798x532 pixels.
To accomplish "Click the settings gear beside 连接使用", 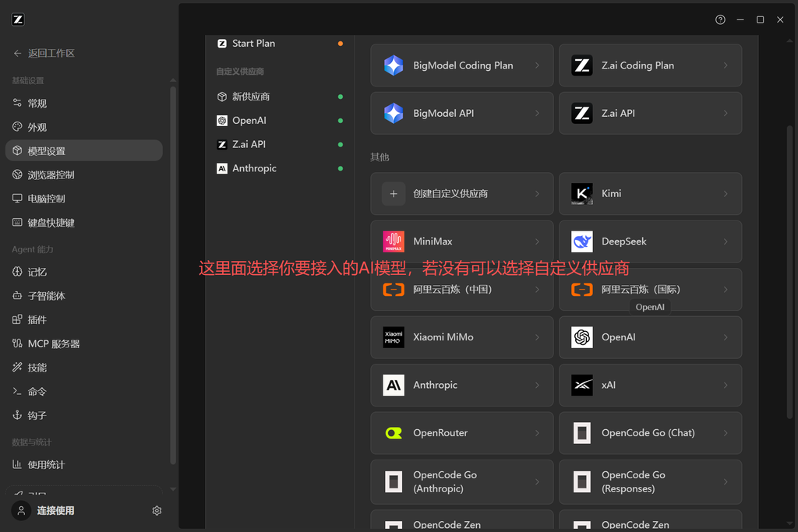I will coord(157,511).
